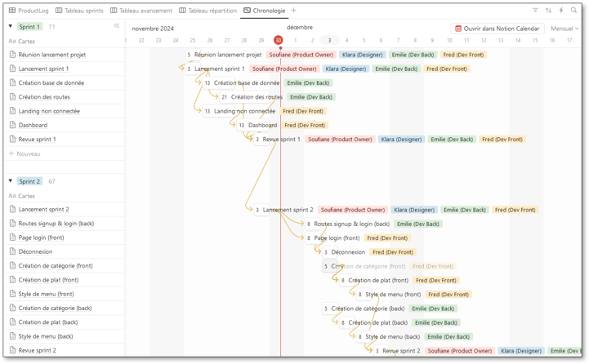Click the Cartes column header in Sprint 2
The width and height of the screenshot is (589, 364).
[x=26, y=196]
